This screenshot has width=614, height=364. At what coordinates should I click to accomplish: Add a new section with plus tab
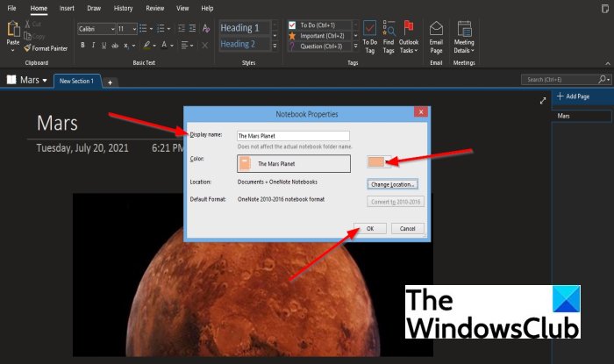(111, 82)
